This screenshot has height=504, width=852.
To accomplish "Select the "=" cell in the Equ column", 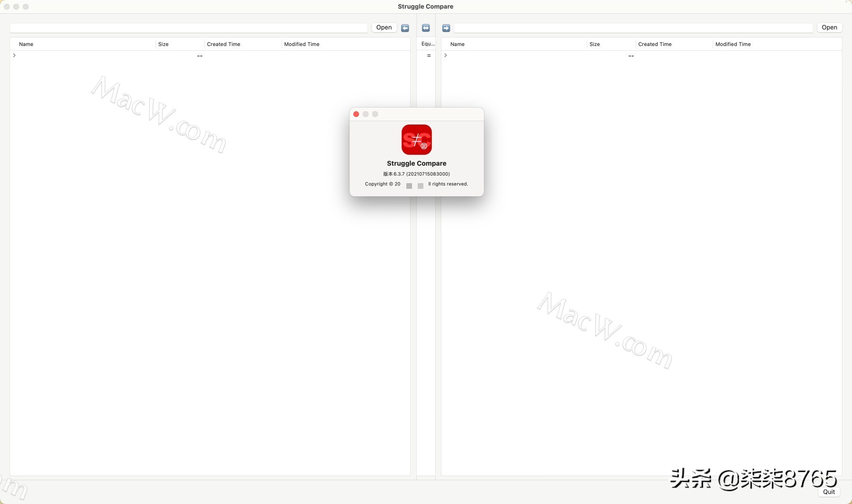I will tap(429, 56).
